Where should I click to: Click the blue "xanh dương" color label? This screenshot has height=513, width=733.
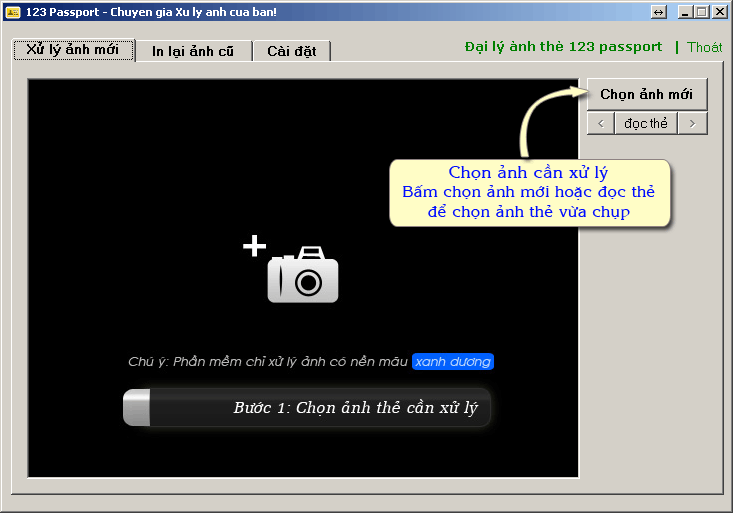[452, 361]
